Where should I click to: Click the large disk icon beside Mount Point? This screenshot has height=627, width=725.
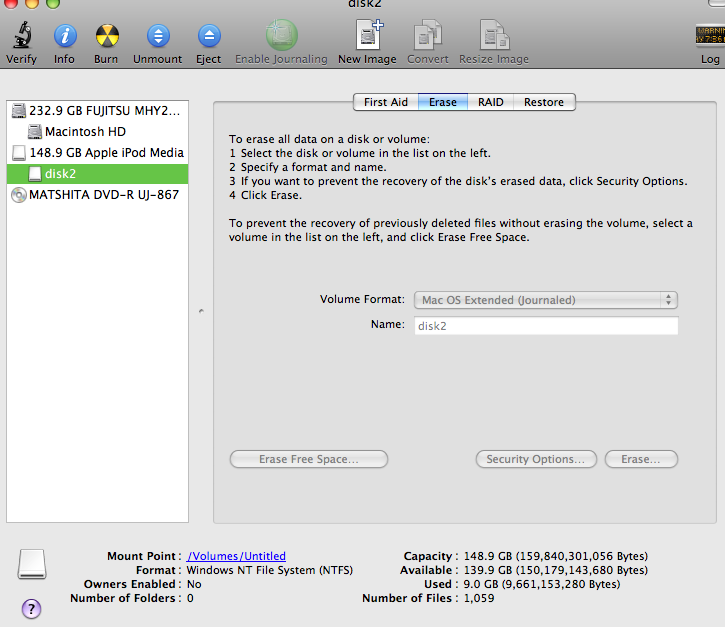pyautogui.click(x=32, y=564)
